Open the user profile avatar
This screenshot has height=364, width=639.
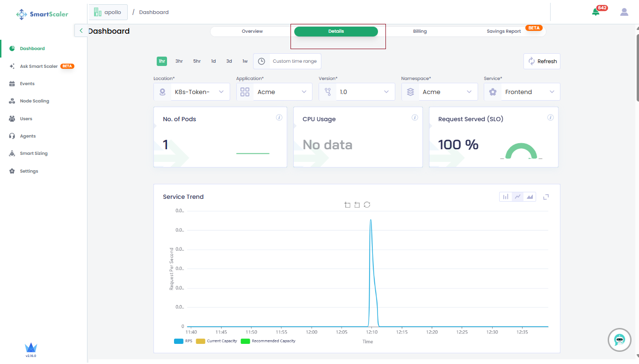[624, 12]
